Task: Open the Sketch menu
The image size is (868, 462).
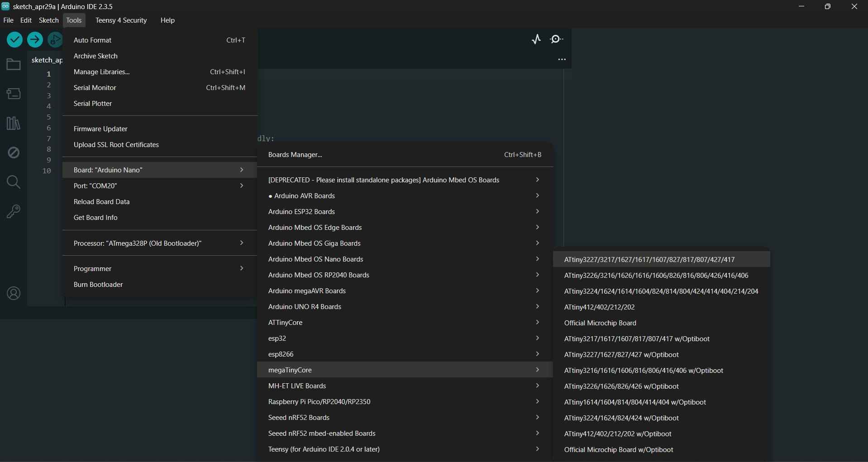Action: coord(49,20)
